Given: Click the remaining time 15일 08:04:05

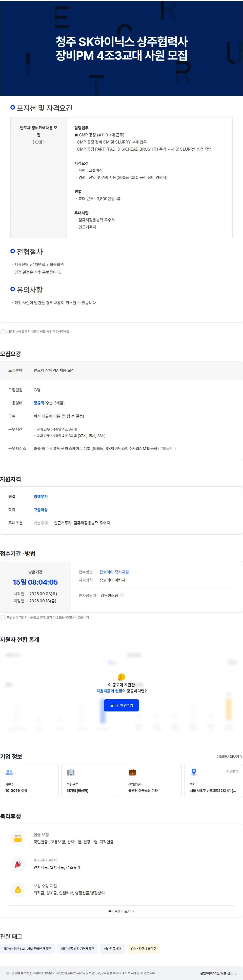Looking at the screenshot, I should (35, 582).
